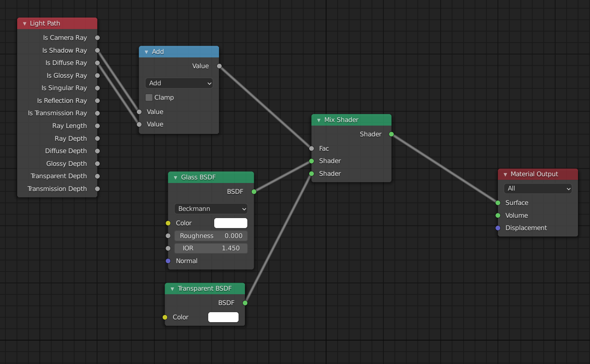Click the IOR input socket
This screenshot has height=364, width=590.
pos(168,248)
